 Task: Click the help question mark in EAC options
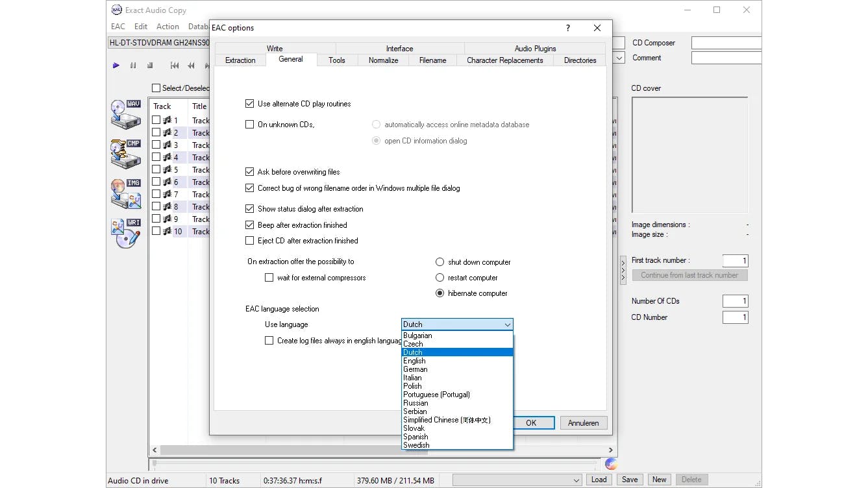point(568,28)
